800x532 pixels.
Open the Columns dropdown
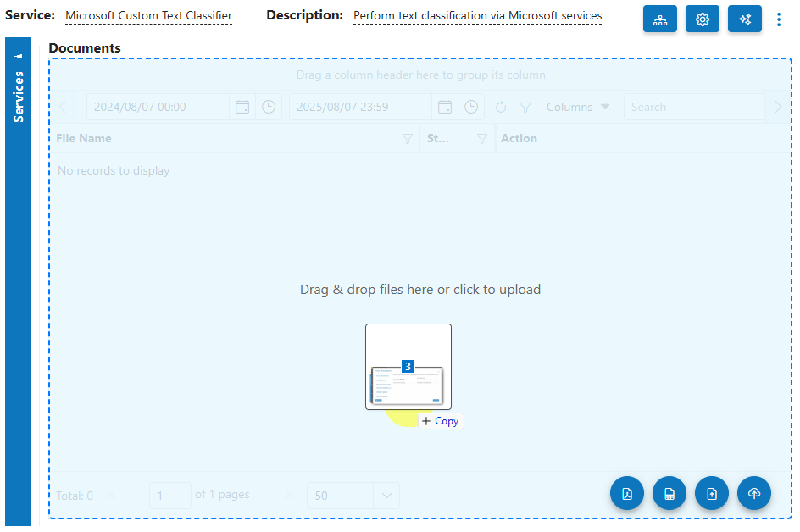tap(577, 107)
